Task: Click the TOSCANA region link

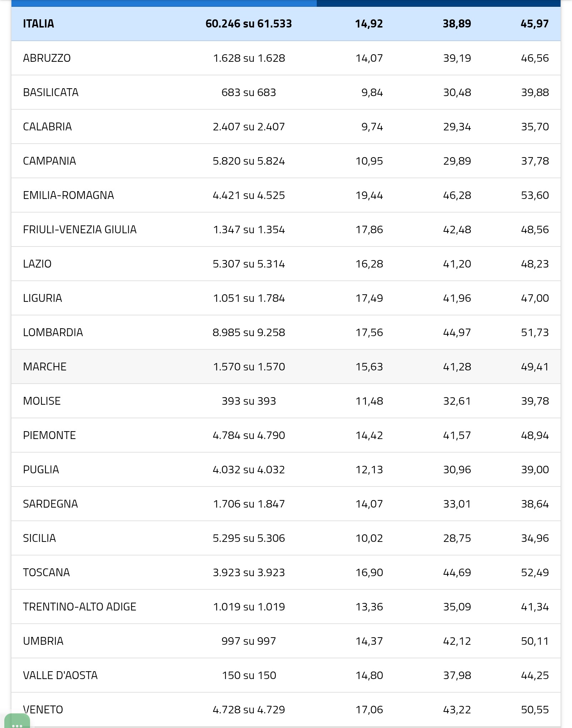Action: pos(46,572)
